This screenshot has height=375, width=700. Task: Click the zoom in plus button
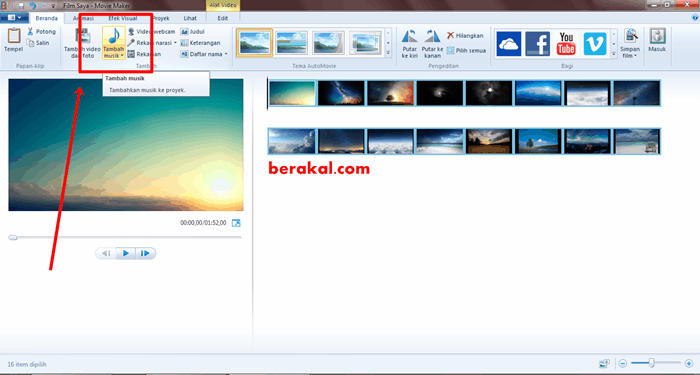[x=689, y=363]
